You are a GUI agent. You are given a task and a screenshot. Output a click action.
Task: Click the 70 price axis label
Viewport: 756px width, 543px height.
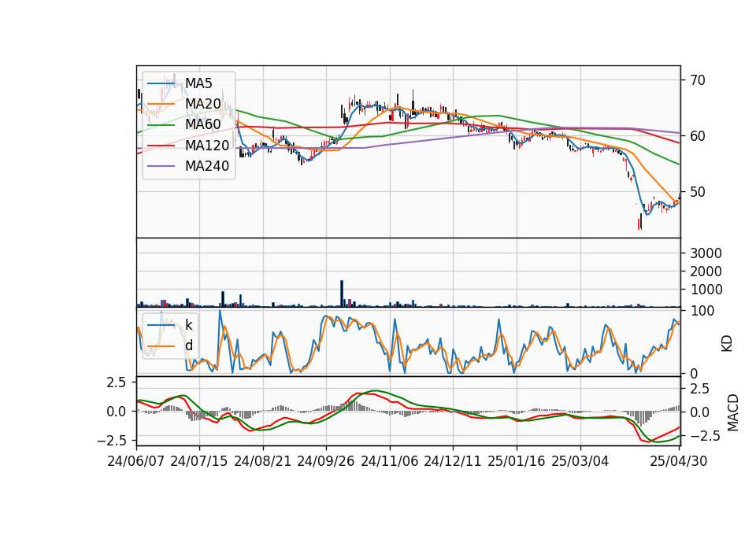point(698,80)
